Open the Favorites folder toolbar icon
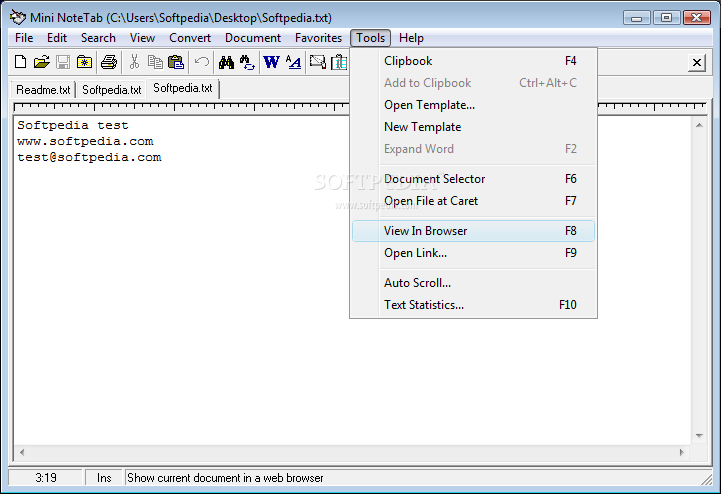Image resolution: width=721 pixels, height=494 pixels. [85, 62]
